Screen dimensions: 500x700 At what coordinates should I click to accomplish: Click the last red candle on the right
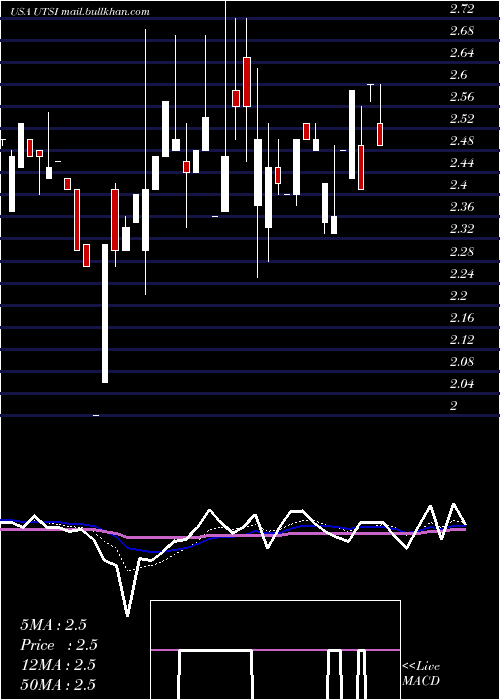(x=380, y=134)
